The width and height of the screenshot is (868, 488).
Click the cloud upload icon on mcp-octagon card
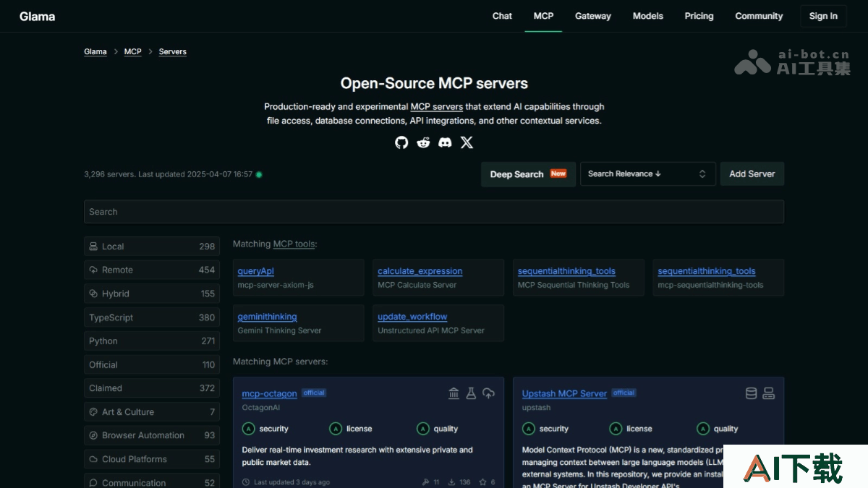(488, 393)
